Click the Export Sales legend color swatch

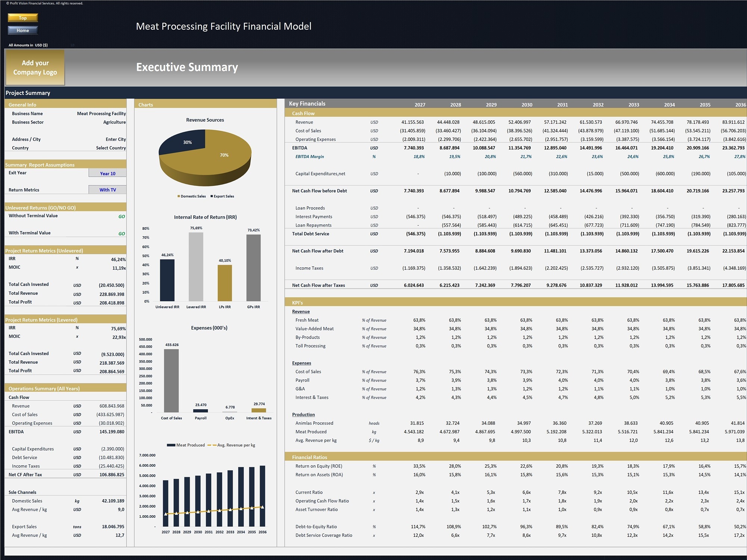tap(212, 196)
